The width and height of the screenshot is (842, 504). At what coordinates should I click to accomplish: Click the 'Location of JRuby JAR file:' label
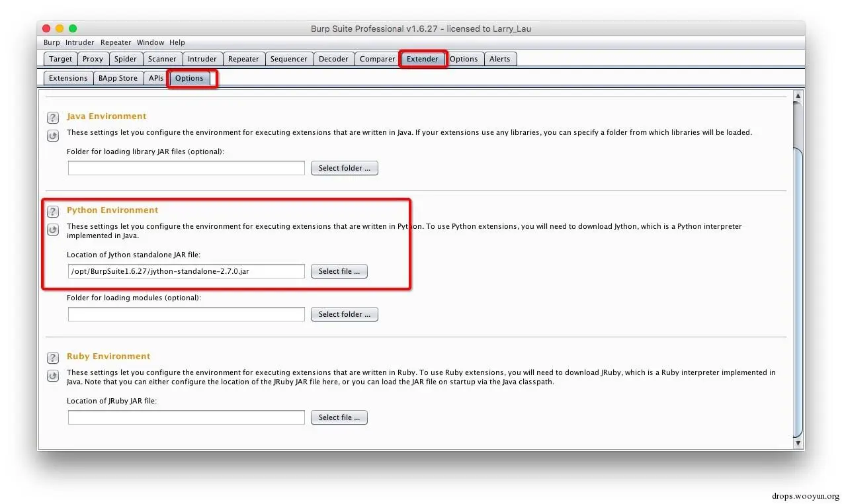click(112, 401)
